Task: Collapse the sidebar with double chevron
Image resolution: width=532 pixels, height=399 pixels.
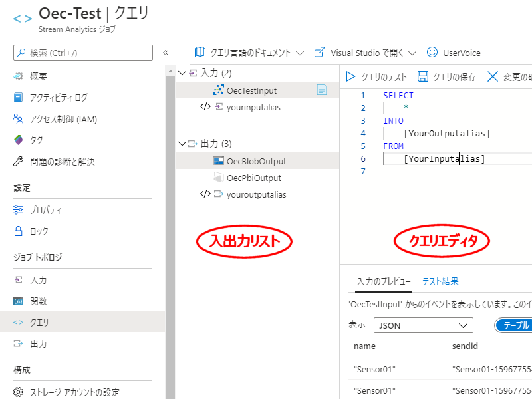Action: [166, 53]
